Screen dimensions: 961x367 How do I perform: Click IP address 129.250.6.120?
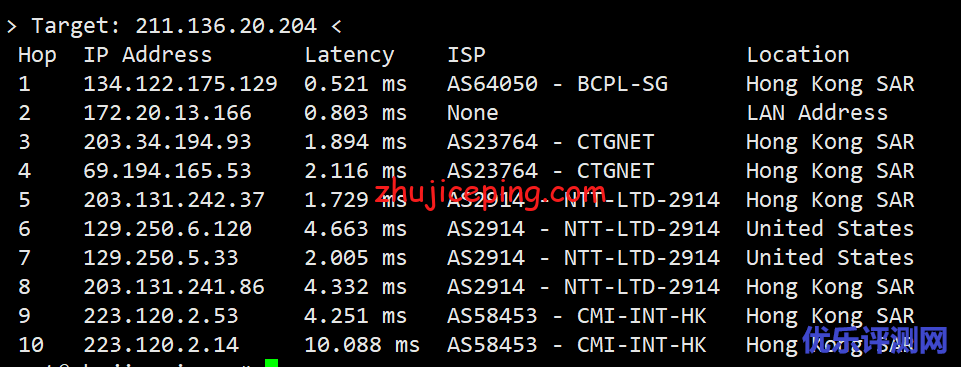point(168,229)
